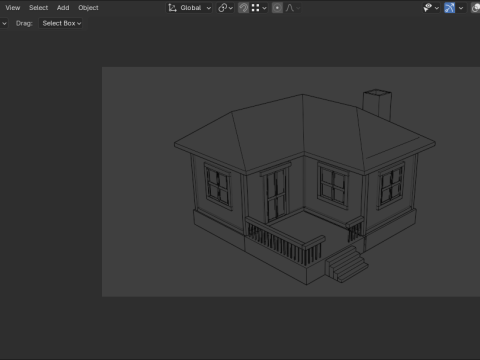The image size is (480, 360).
Task: Open the Add menu
Action: click(x=63, y=8)
